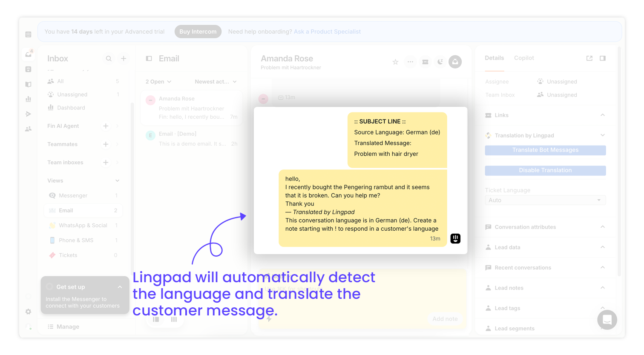
Task: Switch to the Copilot tab
Action: 524,58
